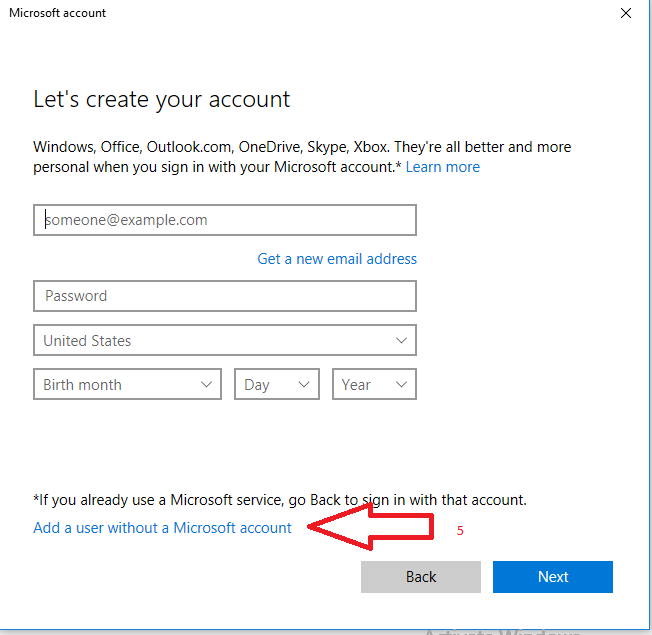The height and width of the screenshot is (635, 652).
Task: Open the Learn more link
Action: (x=442, y=167)
